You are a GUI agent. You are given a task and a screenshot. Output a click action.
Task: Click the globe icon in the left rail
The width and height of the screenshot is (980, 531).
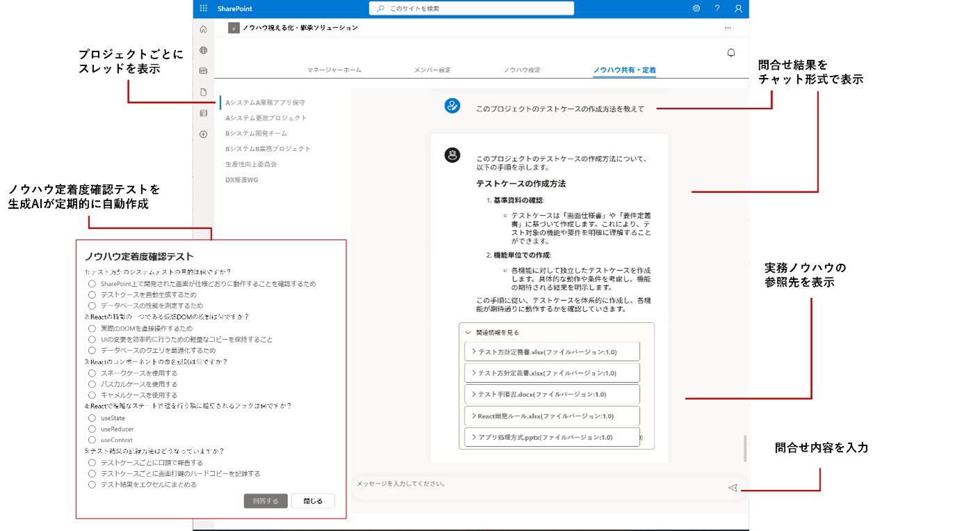pos(203,50)
